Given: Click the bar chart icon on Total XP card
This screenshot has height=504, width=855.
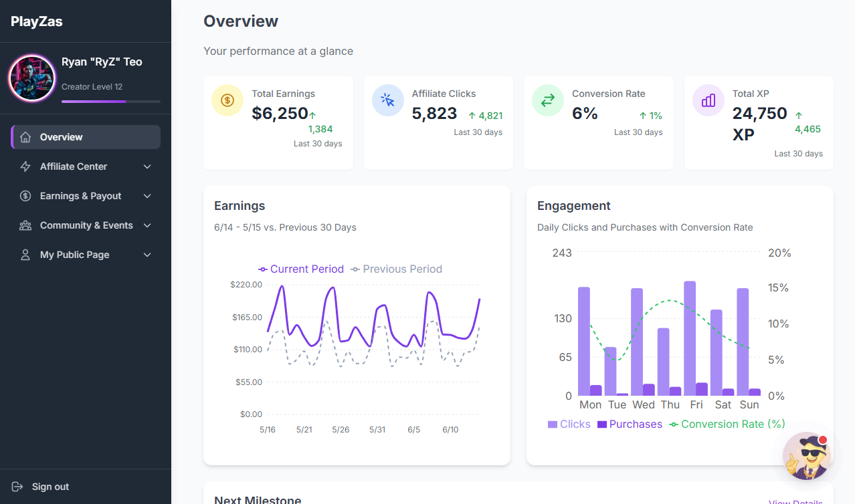Looking at the screenshot, I should (x=708, y=100).
